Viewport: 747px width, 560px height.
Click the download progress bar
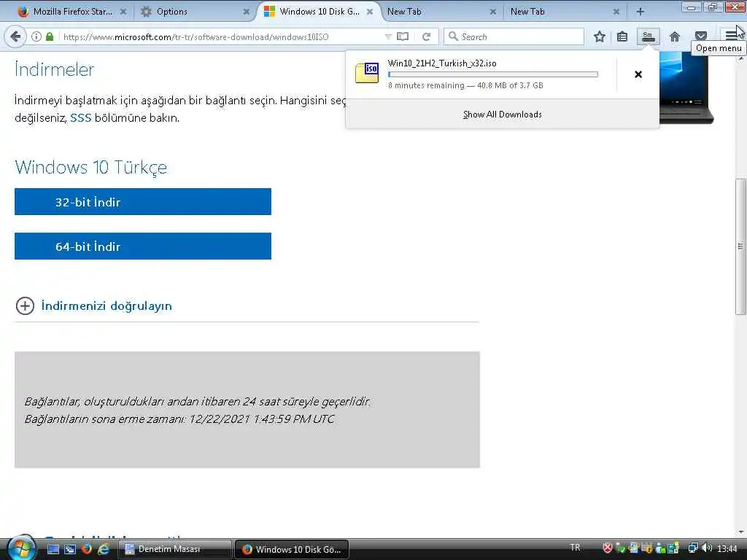click(492, 74)
